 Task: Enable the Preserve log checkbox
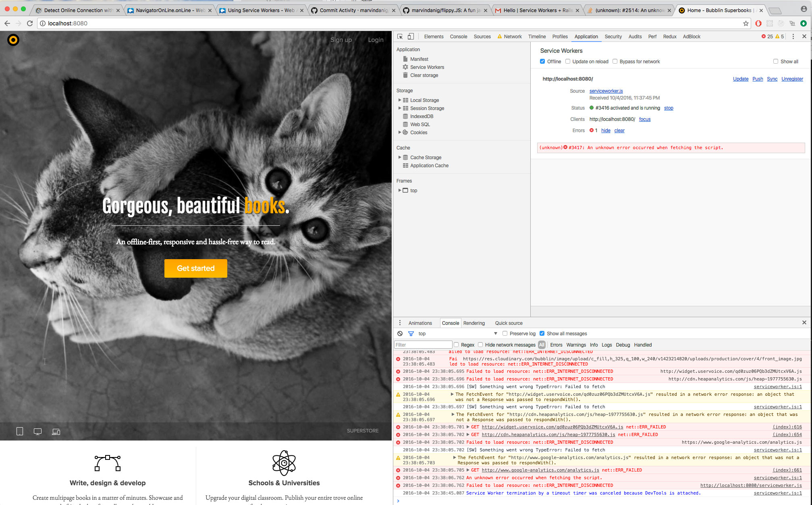pos(505,334)
